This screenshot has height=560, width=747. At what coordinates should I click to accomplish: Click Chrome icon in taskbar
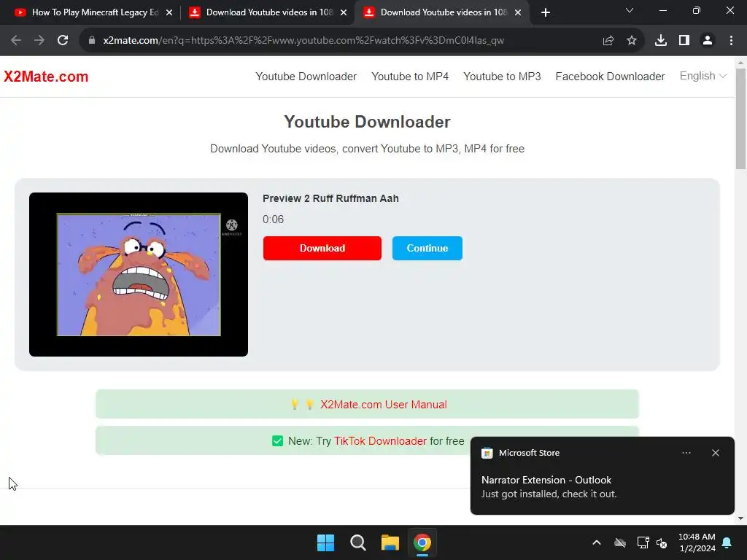tap(422, 542)
